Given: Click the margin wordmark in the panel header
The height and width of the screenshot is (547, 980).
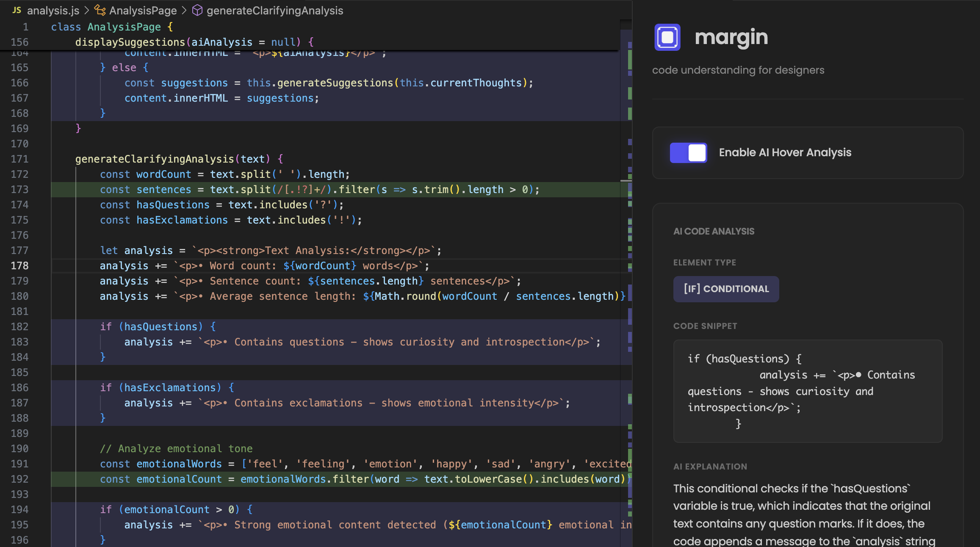Looking at the screenshot, I should [731, 37].
